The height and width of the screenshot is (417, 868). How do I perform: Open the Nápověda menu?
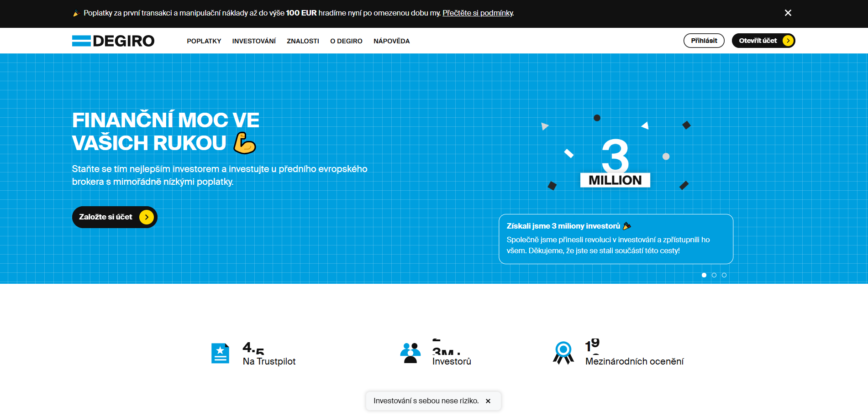[392, 41]
